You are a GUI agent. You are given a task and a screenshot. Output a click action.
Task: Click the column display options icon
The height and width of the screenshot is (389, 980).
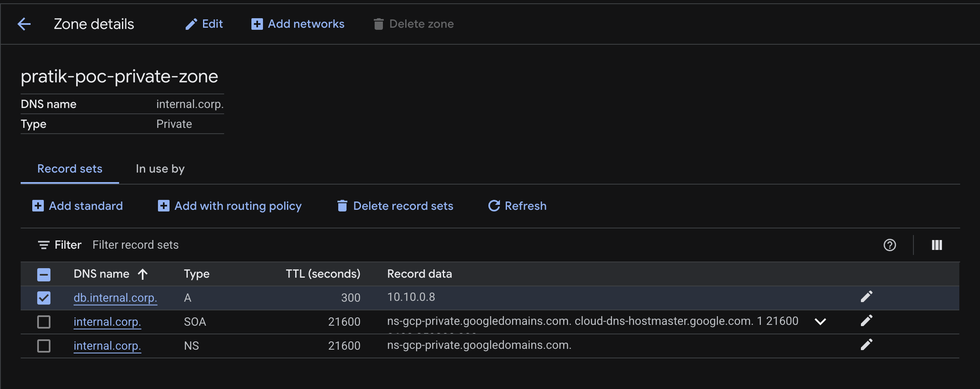[x=937, y=245]
